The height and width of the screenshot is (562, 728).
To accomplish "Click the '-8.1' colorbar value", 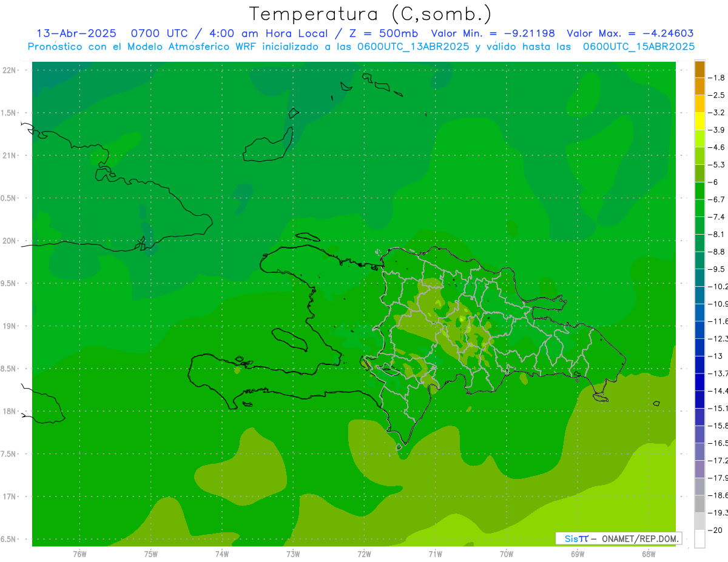I will click(x=716, y=234).
